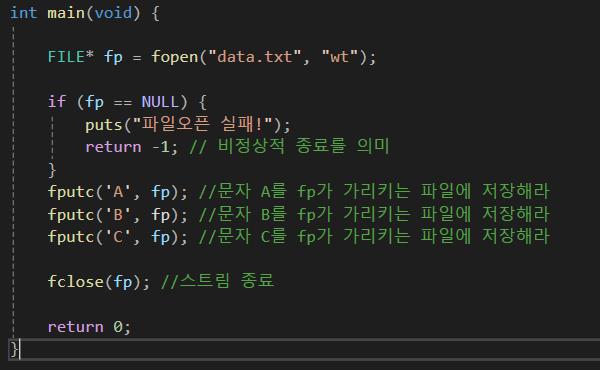
Task: Click the "void" parameter in main
Action: pyautogui.click(x=113, y=13)
